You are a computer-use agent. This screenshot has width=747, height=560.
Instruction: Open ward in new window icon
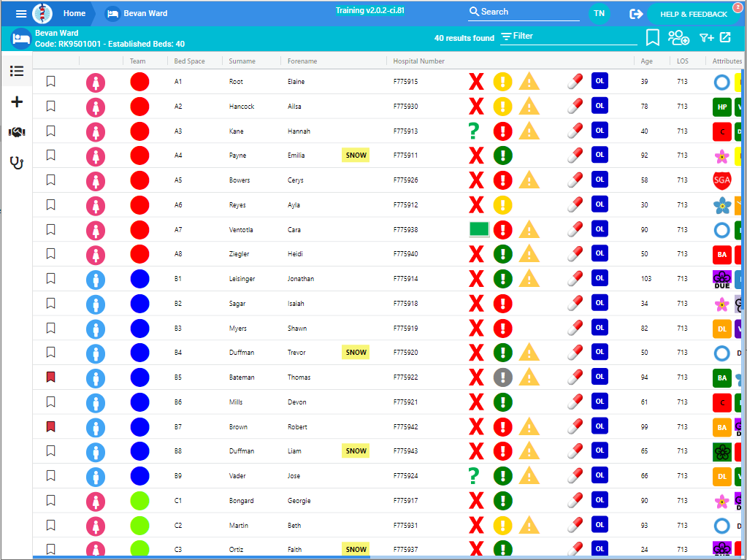click(x=725, y=37)
